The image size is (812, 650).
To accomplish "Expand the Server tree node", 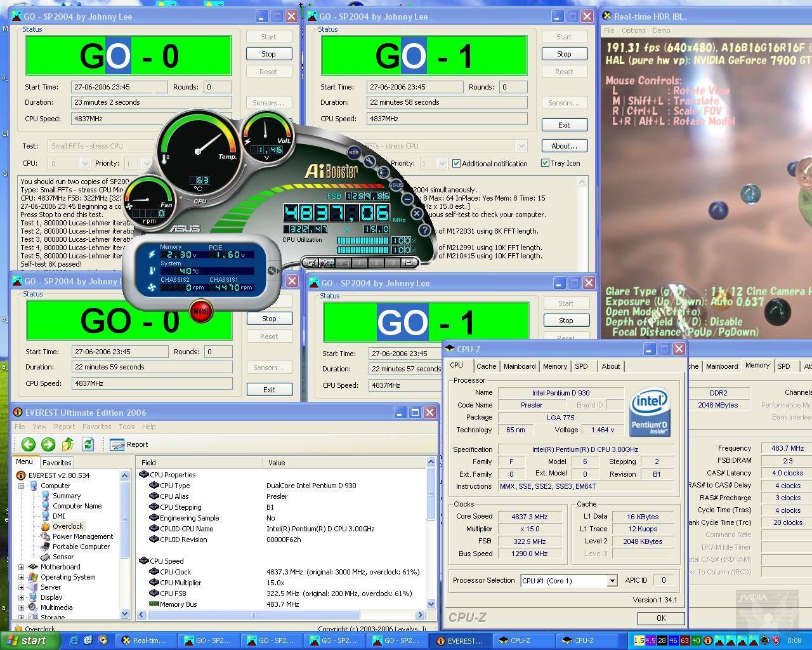I will (x=21, y=587).
